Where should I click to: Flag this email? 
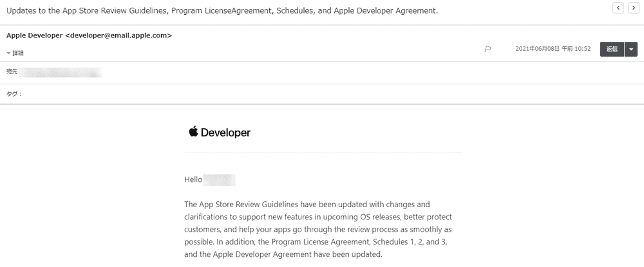488,49
